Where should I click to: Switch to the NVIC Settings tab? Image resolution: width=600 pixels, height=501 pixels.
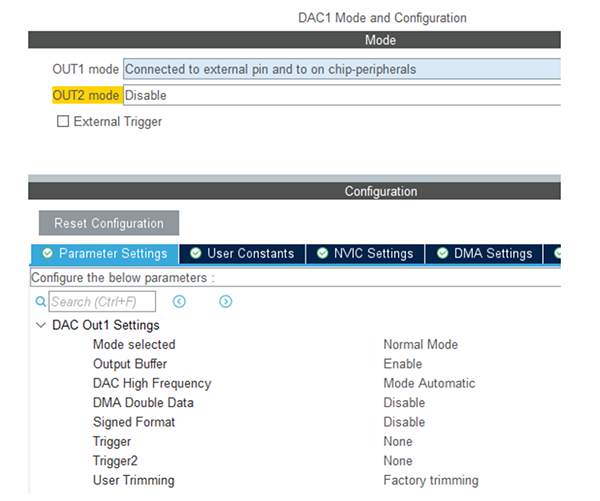click(374, 254)
